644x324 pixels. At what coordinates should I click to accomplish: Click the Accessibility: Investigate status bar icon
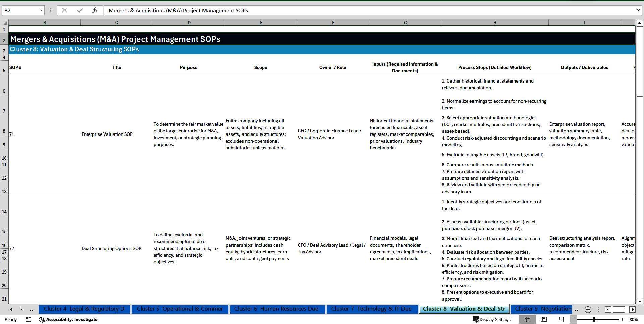tap(68, 319)
